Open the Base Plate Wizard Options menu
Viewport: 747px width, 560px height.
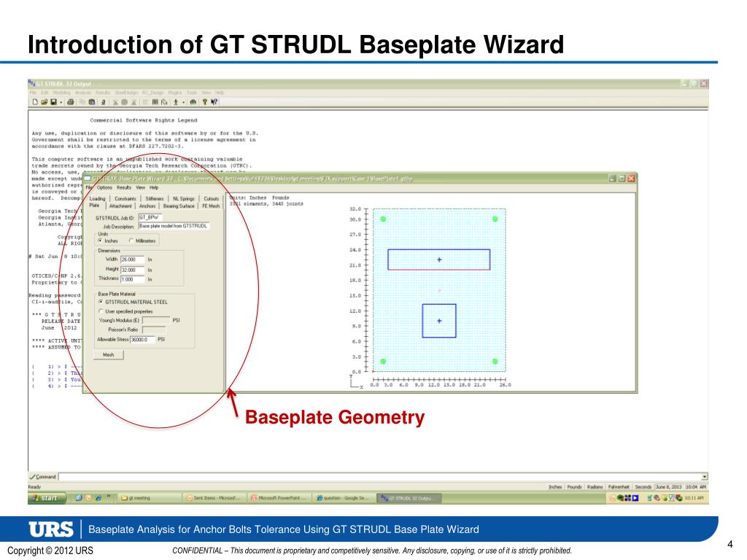click(104, 187)
